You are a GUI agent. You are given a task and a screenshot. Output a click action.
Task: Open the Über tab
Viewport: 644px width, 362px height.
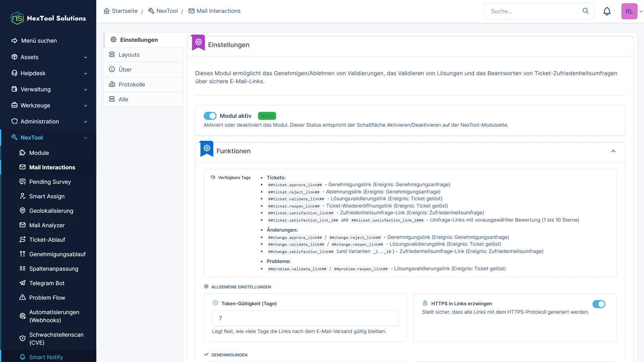(x=143, y=70)
